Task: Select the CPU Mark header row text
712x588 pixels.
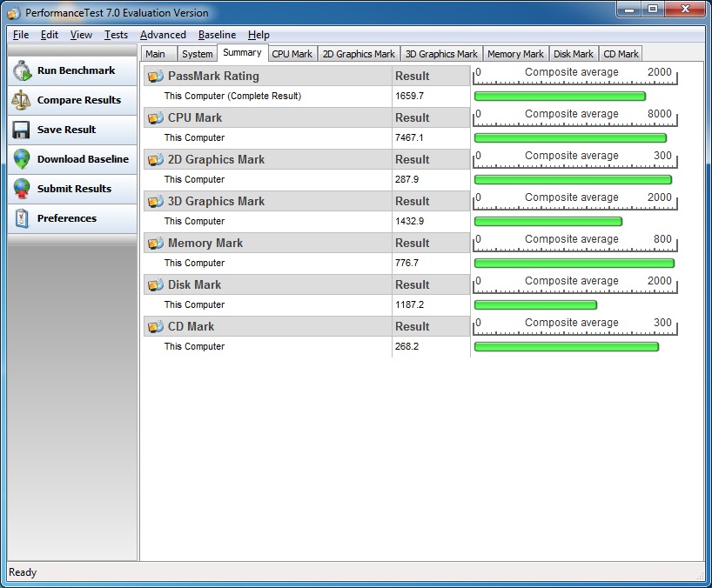Action: (195, 118)
